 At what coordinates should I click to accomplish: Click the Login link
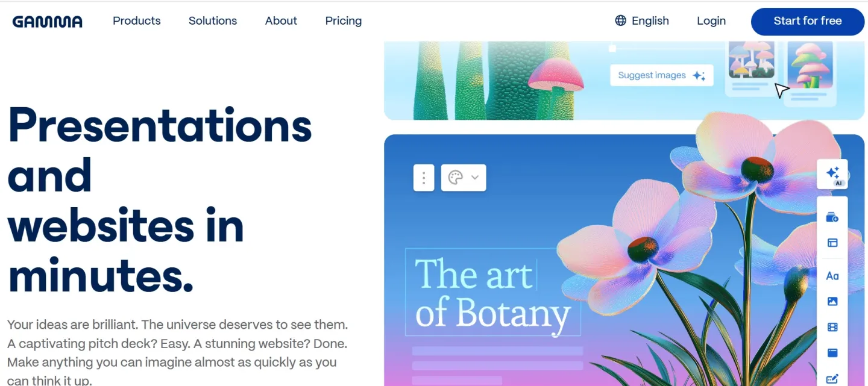point(711,21)
